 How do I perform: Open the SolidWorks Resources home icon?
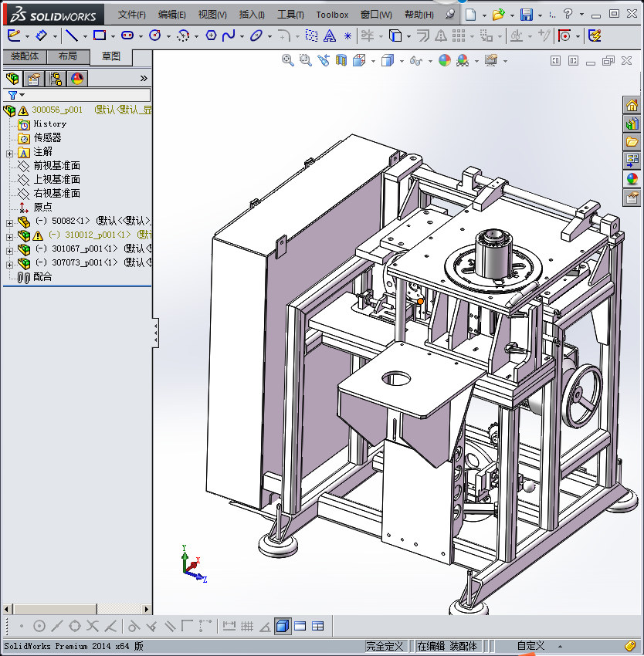click(632, 106)
